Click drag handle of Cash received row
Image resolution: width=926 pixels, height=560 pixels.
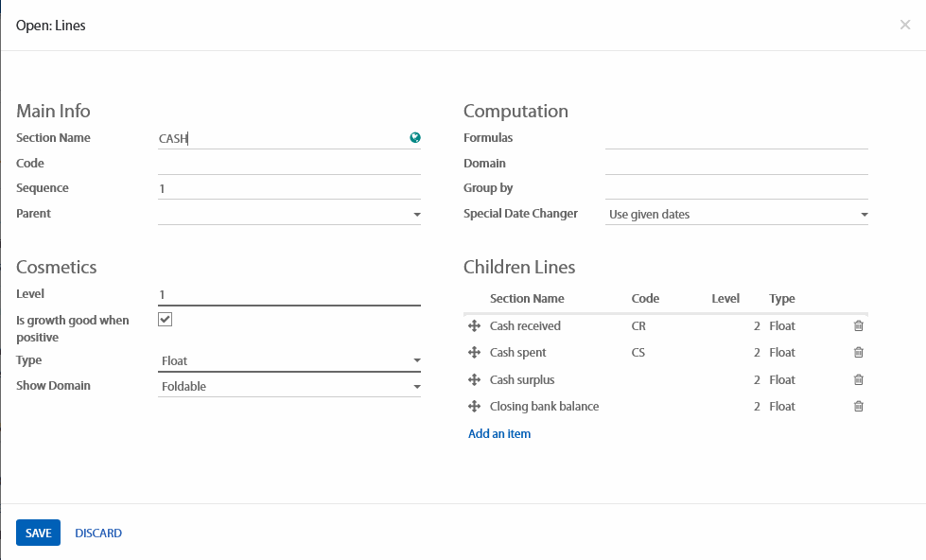[x=474, y=326]
